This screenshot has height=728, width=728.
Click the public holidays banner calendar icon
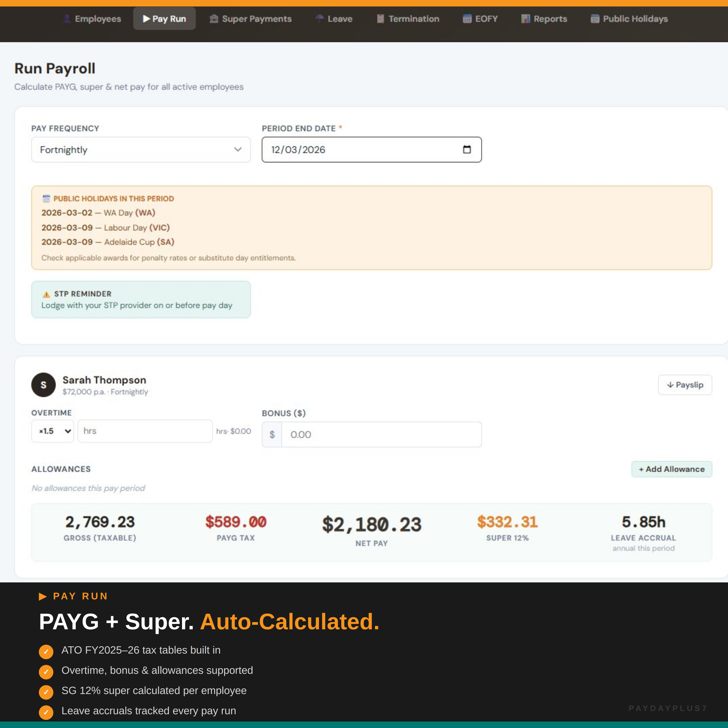click(x=46, y=198)
